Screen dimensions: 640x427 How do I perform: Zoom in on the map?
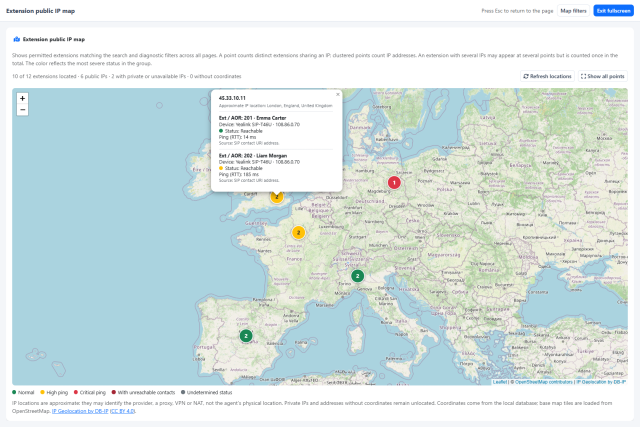coord(22,98)
